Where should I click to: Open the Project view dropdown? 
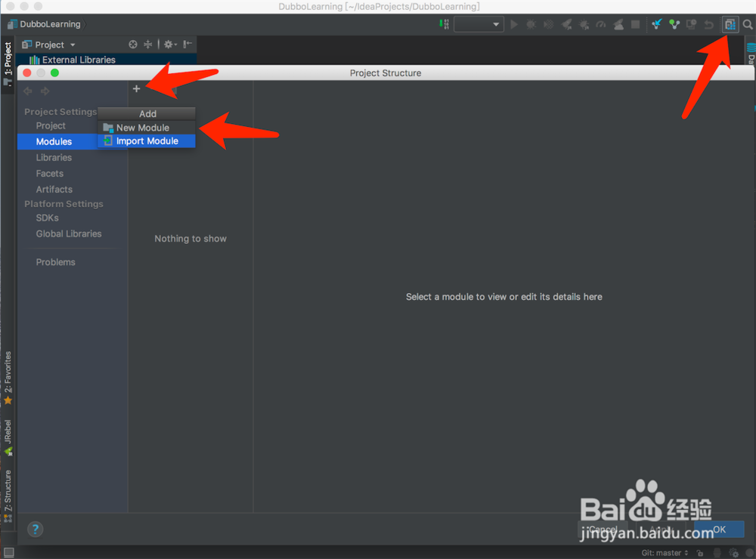tap(49, 45)
